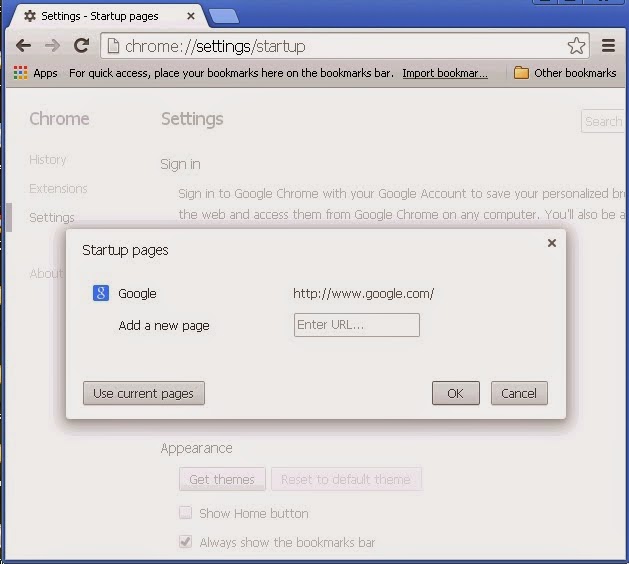This screenshot has height=564, width=629.
Task: Click the Import bookmarks link
Action: tap(445, 73)
